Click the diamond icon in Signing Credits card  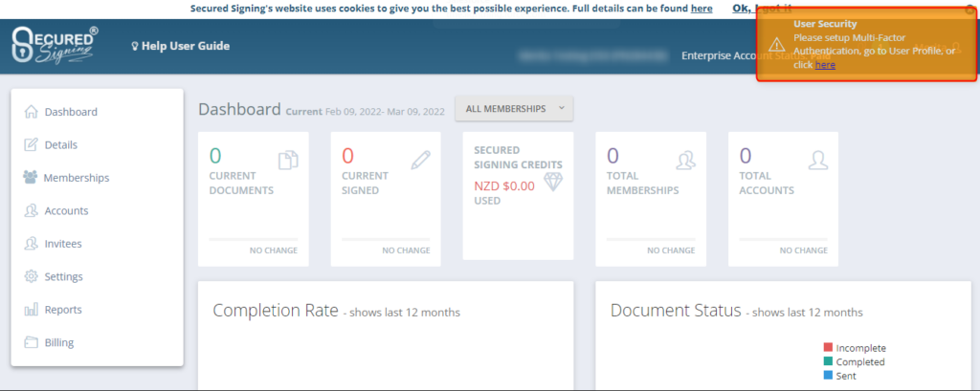click(x=553, y=182)
